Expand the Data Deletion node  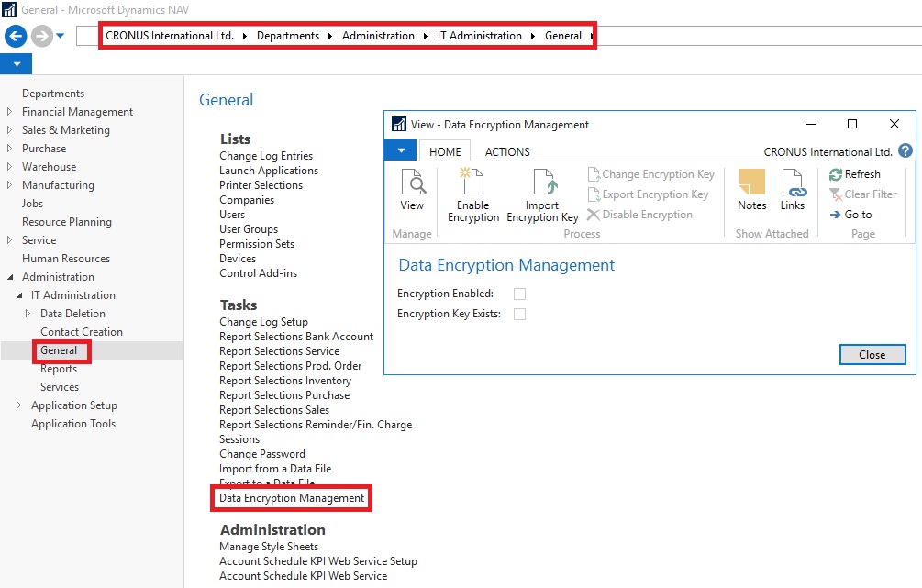click(29, 313)
